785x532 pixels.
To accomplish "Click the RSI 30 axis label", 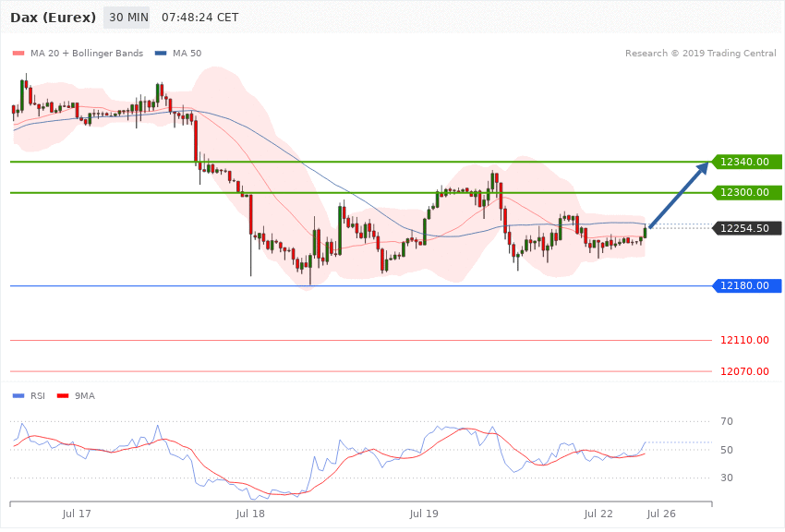I will pos(727,478).
